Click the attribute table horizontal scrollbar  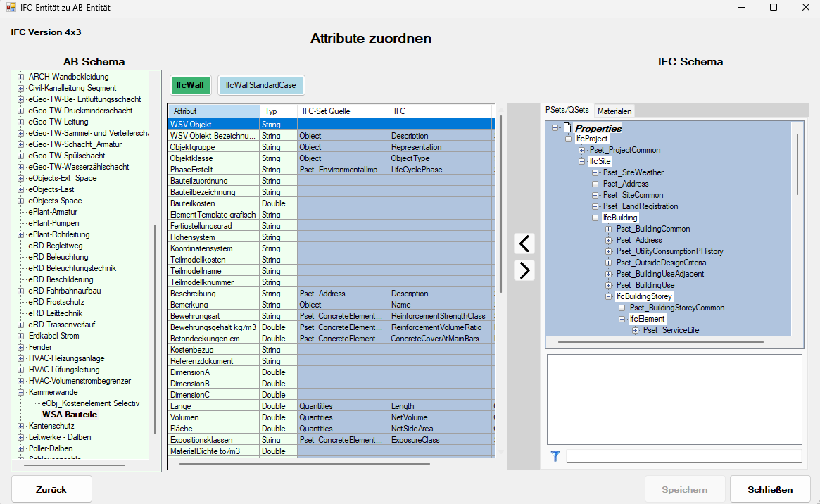click(304, 464)
